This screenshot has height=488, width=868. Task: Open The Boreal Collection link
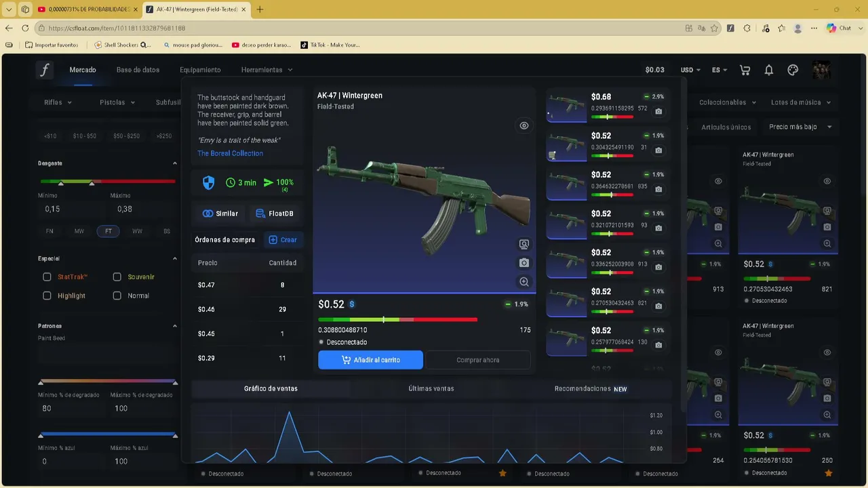pos(230,153)
